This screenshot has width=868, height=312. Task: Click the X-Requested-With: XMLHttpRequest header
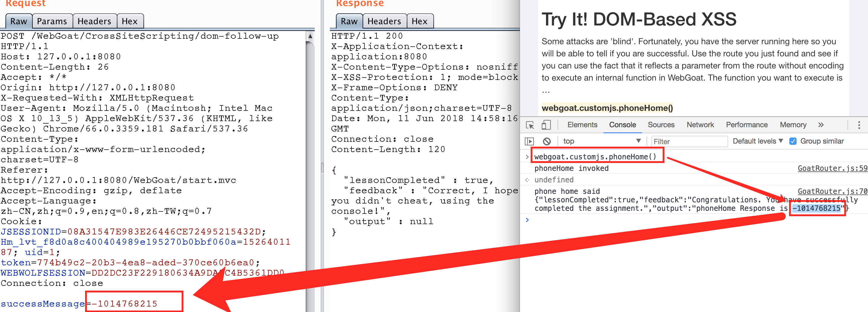(97, 98)
